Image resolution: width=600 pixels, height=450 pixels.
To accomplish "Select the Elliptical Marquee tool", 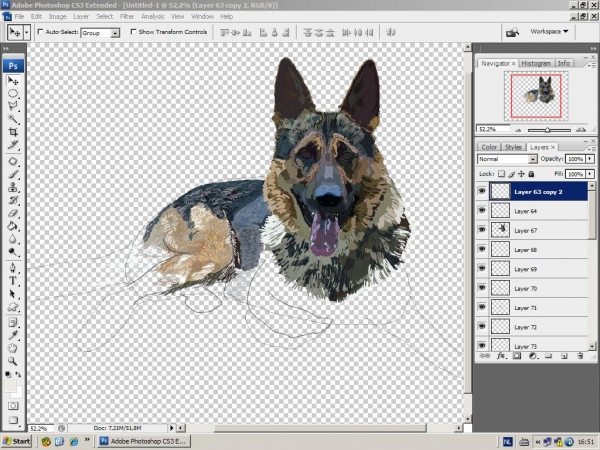I will click(13, 94).
